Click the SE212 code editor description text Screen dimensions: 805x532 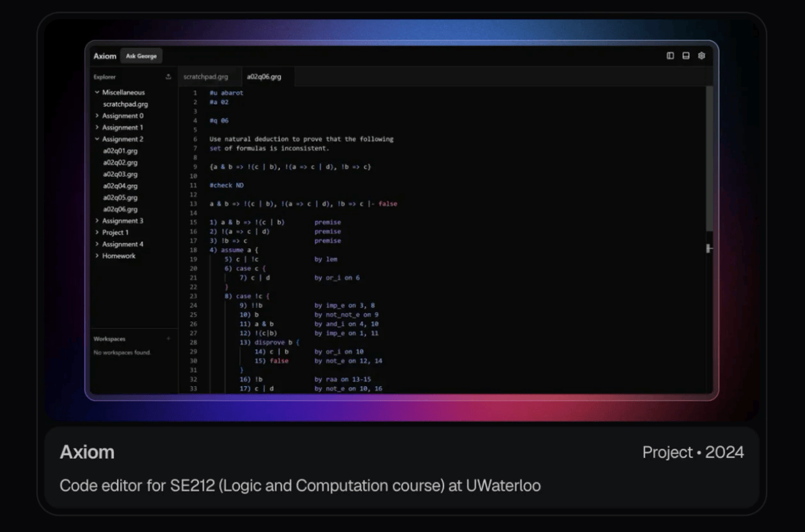[x=300, y=486]
